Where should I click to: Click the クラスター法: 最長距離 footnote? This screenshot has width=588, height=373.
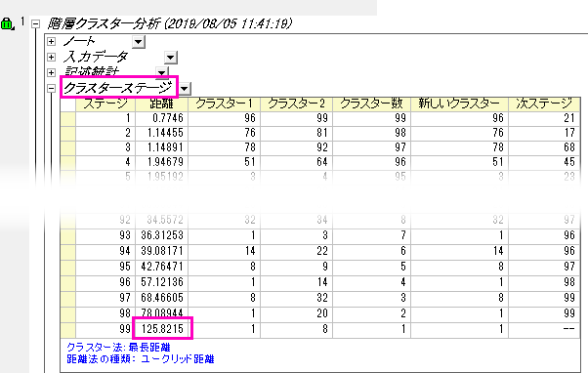(x=118, y=348)
